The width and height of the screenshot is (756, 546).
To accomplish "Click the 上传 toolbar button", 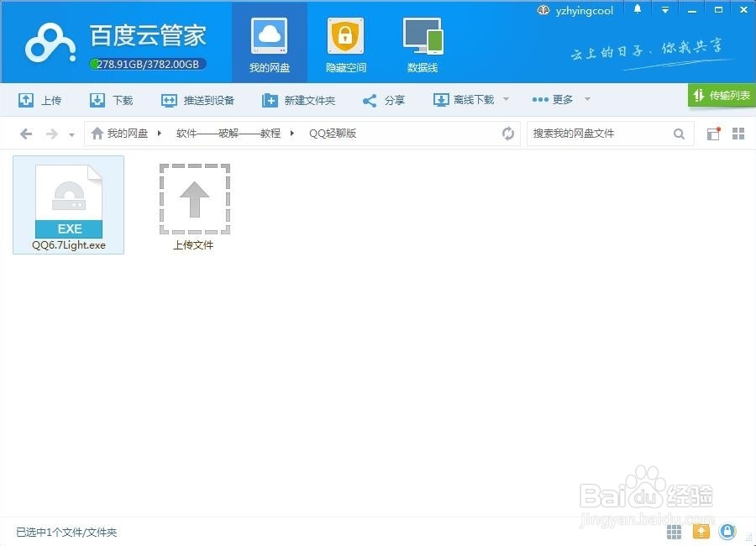I will (40, 100).
